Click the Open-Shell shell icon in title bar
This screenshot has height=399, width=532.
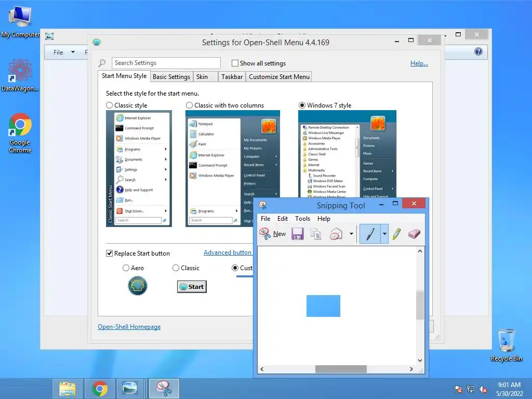(97, 42)
